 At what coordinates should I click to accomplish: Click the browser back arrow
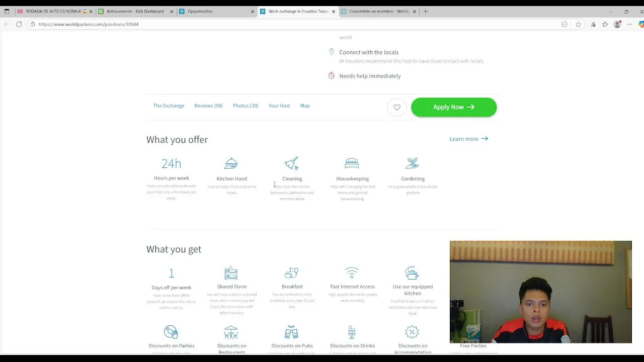click(7, 24)
